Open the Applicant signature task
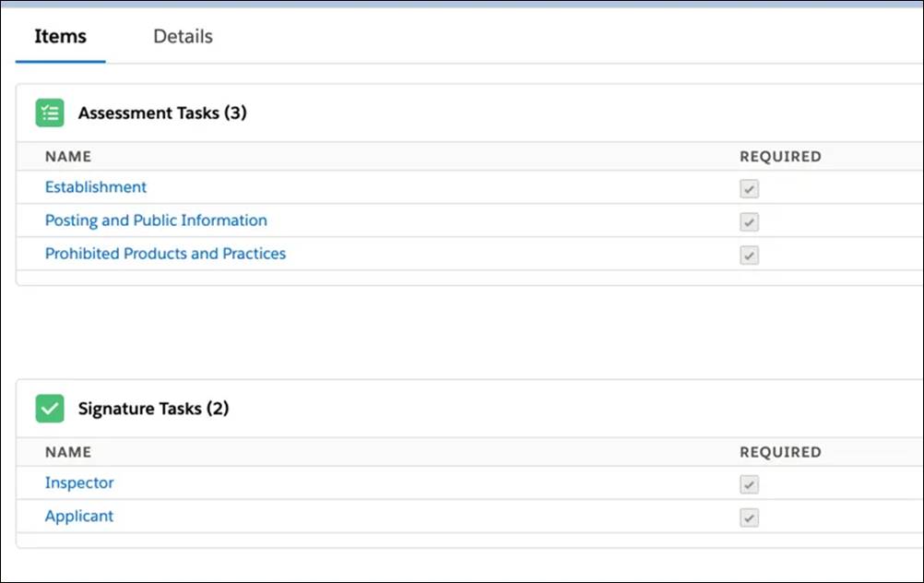Image resolution: width=924 pixels, height=583 pixels. pyautogui.click(x=79, y=517)
